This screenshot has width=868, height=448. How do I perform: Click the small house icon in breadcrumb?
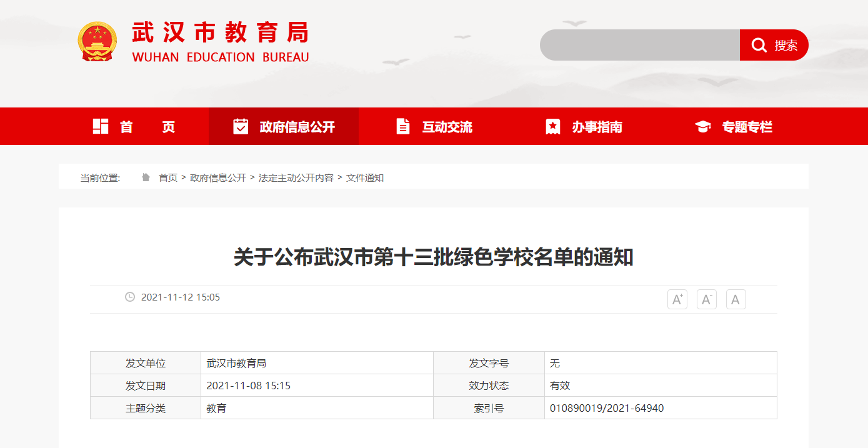[146, 177]
